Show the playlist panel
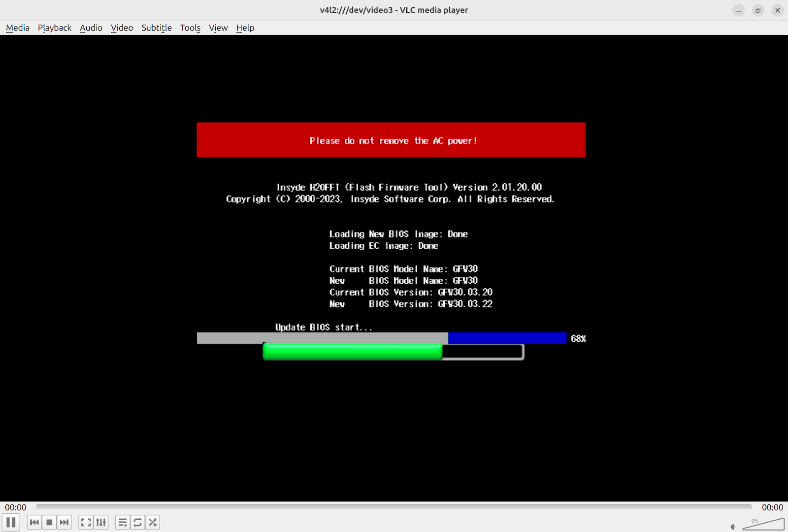The image size is (788, 532). [x=123, y=522]
